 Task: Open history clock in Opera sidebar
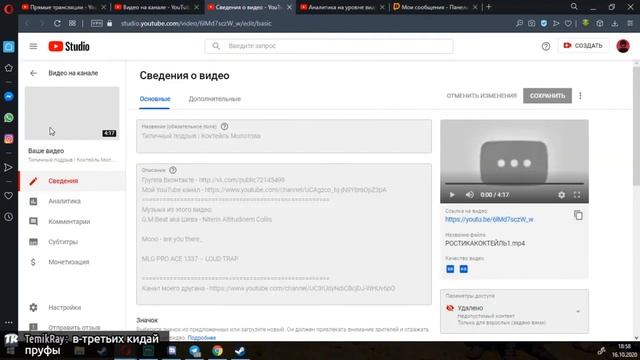[x=9, y=217]
